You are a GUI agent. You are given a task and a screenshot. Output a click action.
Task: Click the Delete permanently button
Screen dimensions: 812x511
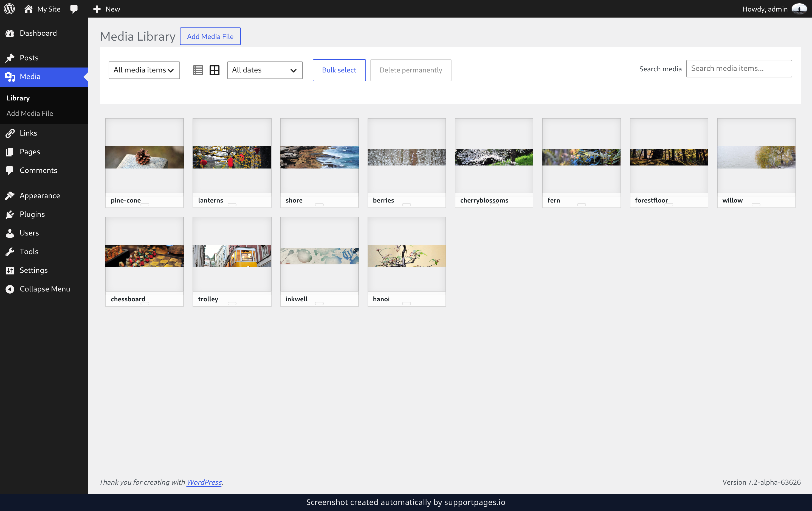point(410,70)
